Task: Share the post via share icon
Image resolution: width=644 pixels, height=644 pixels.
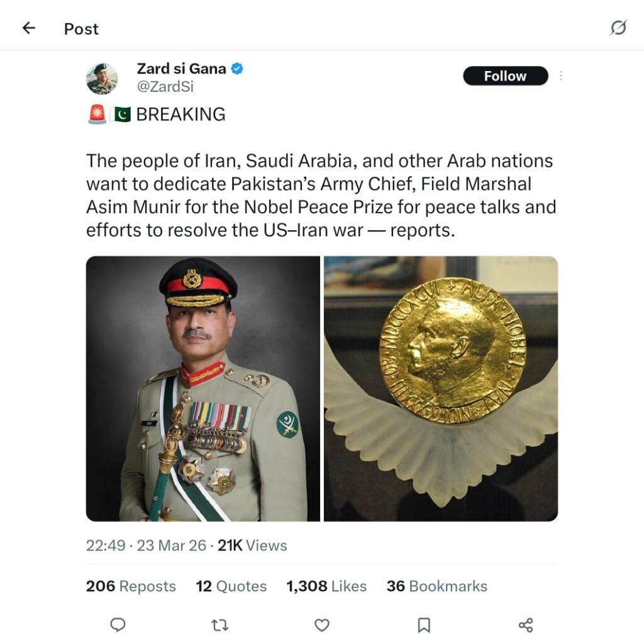Action: (x=526, y=625)
